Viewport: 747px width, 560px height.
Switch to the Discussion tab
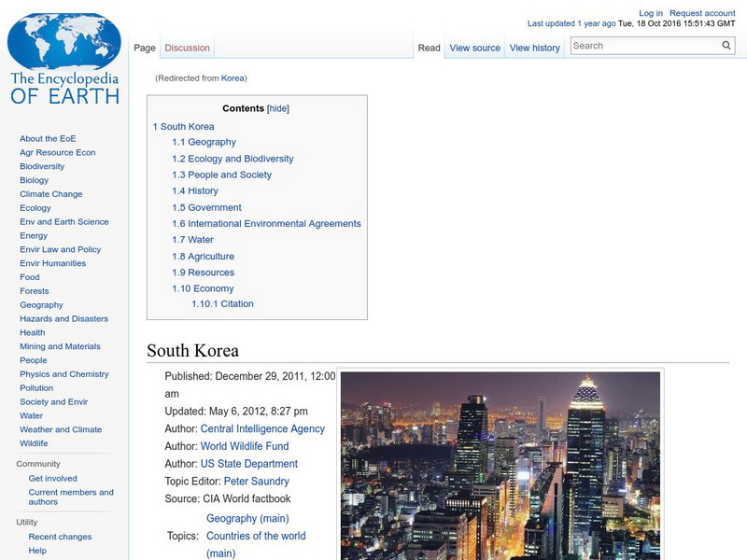coord(187,47)
